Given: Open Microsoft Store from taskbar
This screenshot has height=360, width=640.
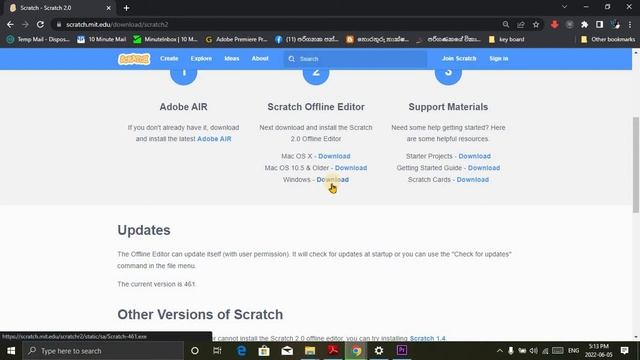Looking at the screenshot, I should (264, 351).
